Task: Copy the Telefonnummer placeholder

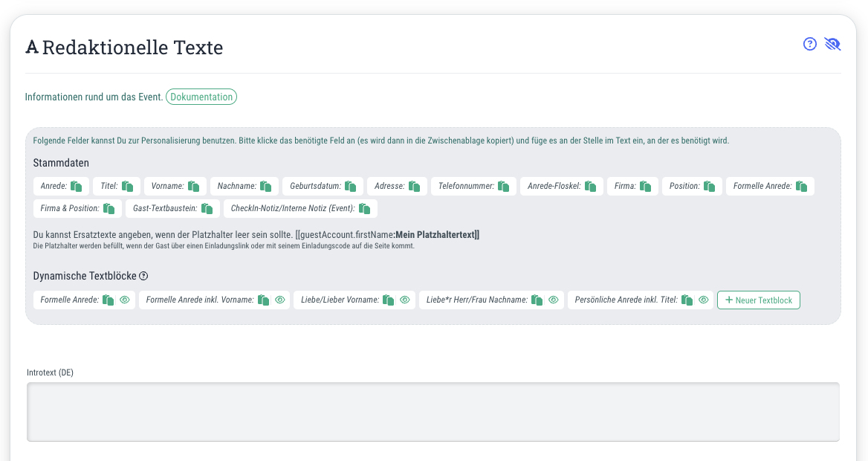Action: (503, 186)
